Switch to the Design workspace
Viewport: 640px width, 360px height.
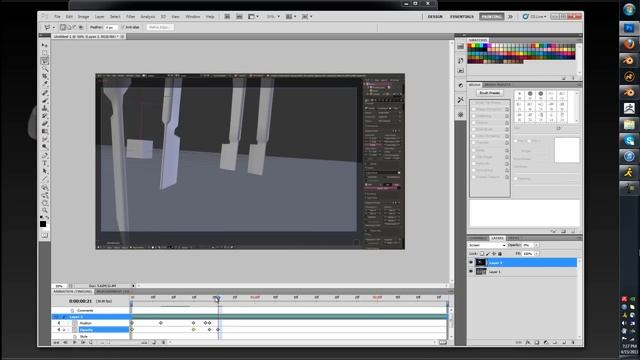435,17
